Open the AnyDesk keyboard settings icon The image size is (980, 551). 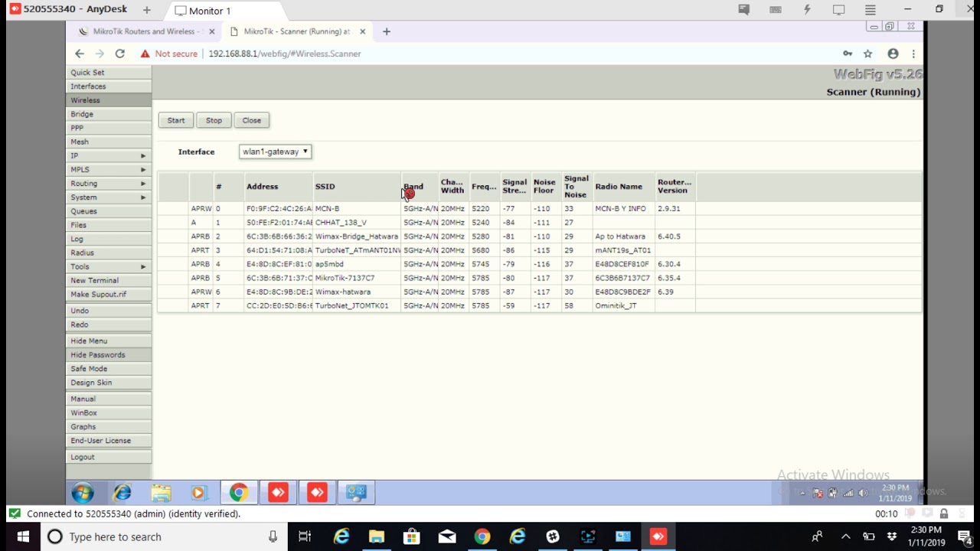tap(776, 10)
